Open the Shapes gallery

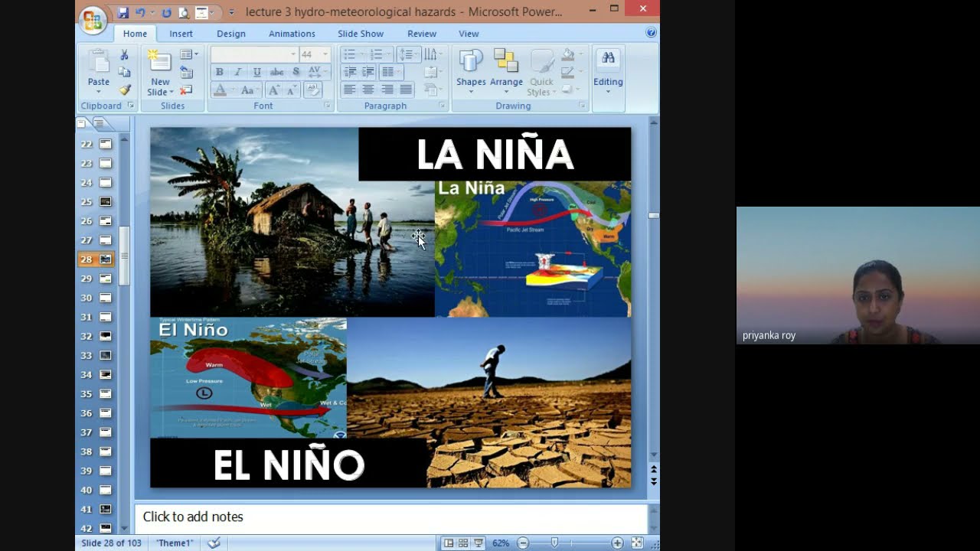[471, 72]
